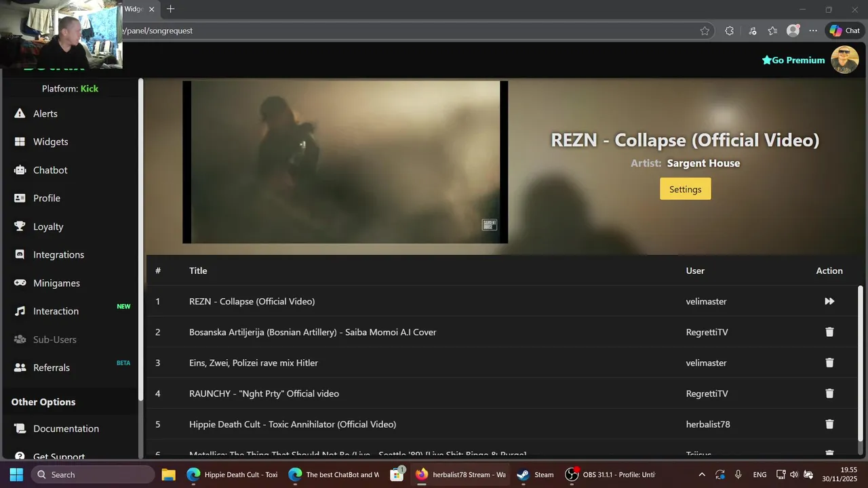Close the current Widgets browser tab
This screenshot has width=868, height=488.
pos(152,9)
